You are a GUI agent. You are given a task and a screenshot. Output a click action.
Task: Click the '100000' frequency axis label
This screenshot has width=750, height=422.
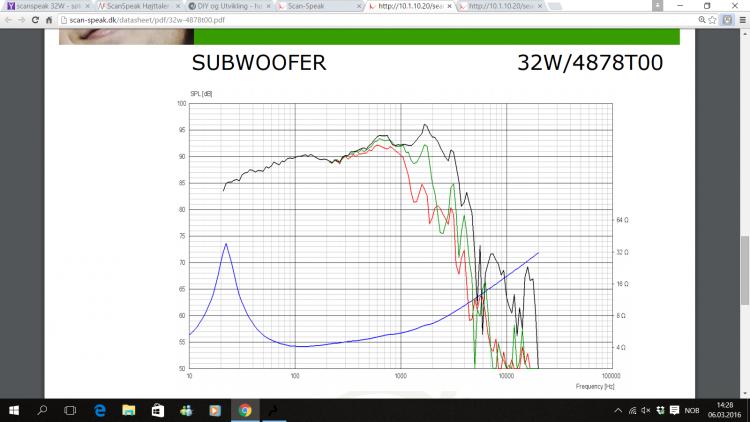(611, 376)
